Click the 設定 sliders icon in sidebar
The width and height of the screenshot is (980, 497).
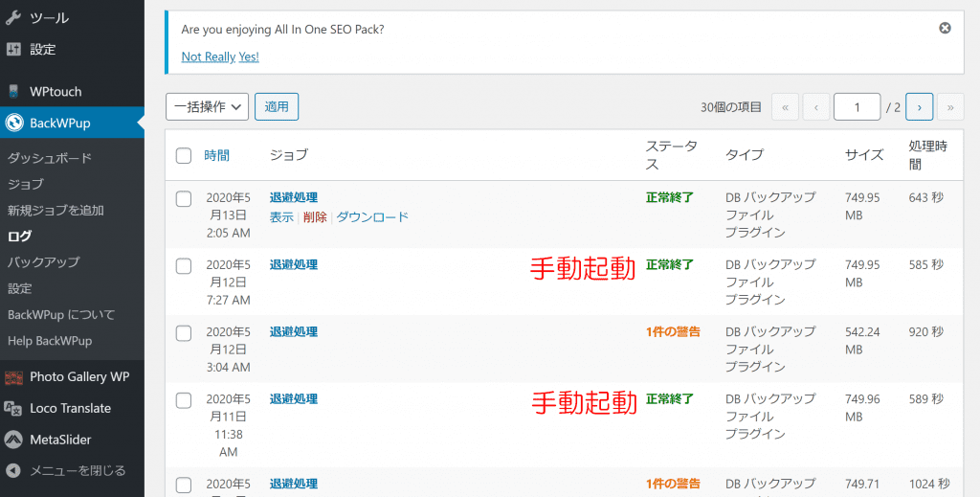tap(13, 49)
